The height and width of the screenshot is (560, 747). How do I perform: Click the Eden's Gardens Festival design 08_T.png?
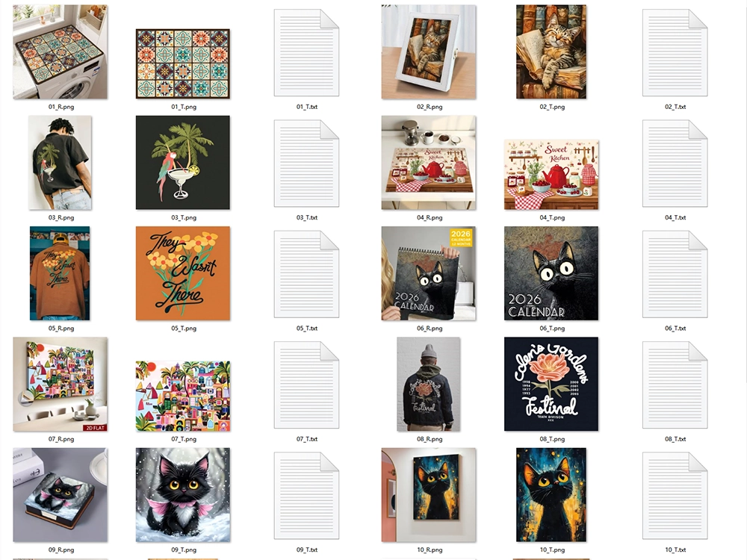pos(551,385)
